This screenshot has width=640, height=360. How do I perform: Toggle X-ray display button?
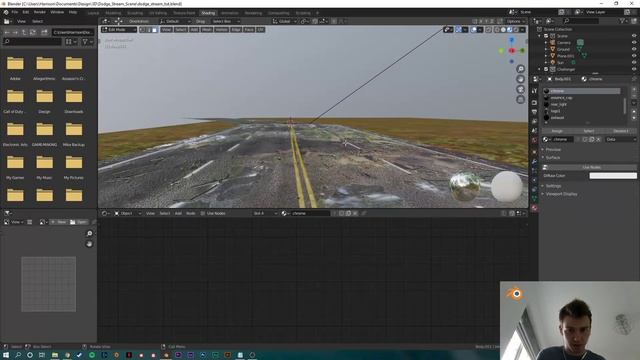(488, 30)
